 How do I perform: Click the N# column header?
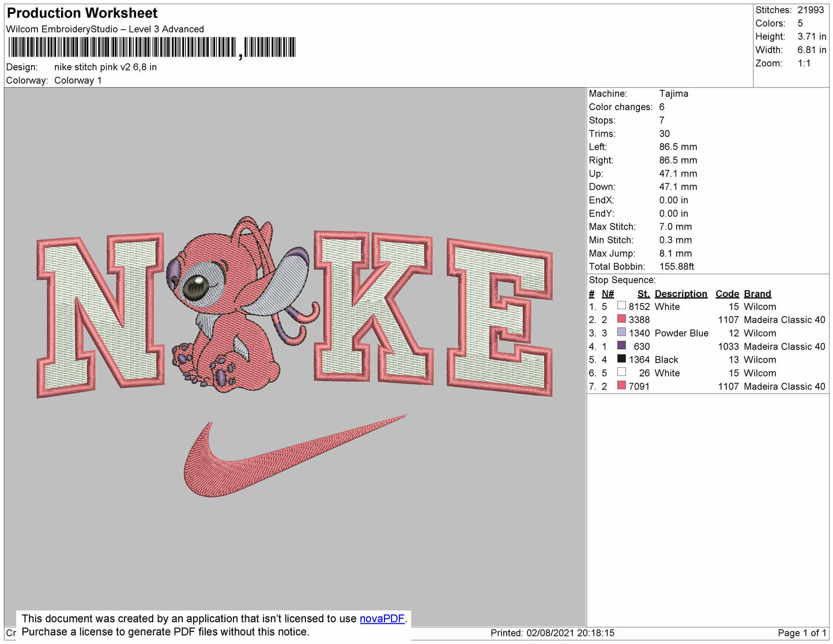tap(608, 293)
